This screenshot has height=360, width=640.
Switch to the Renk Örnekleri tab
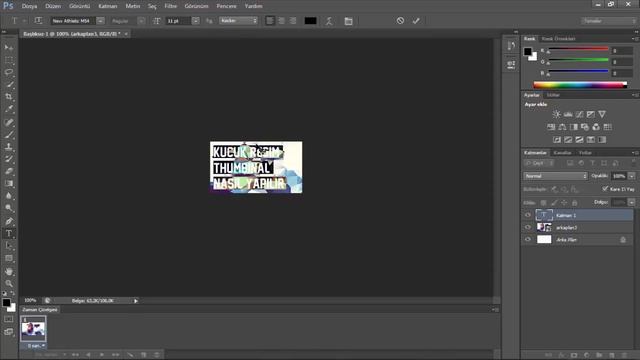[558, 39]
